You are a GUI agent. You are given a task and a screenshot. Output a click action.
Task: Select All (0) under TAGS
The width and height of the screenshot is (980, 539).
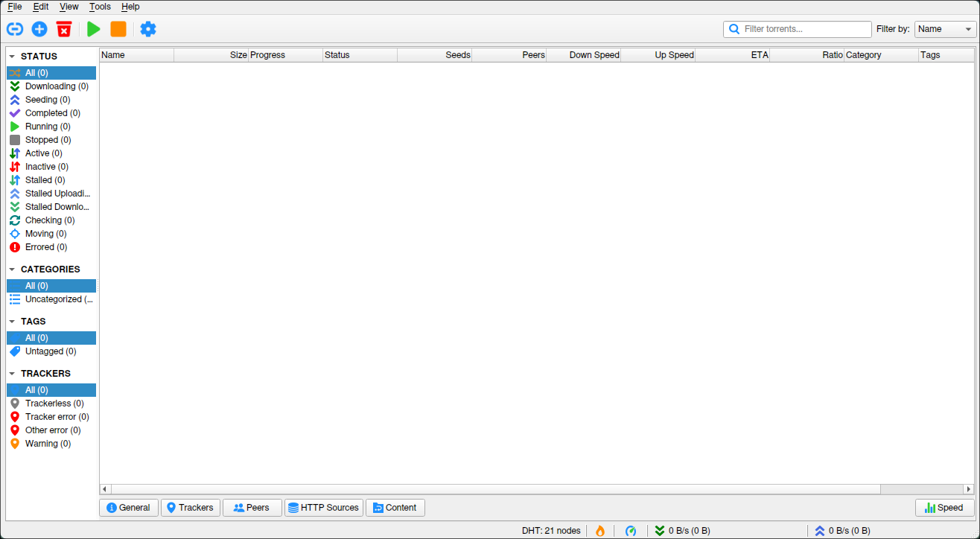[51, 338]
